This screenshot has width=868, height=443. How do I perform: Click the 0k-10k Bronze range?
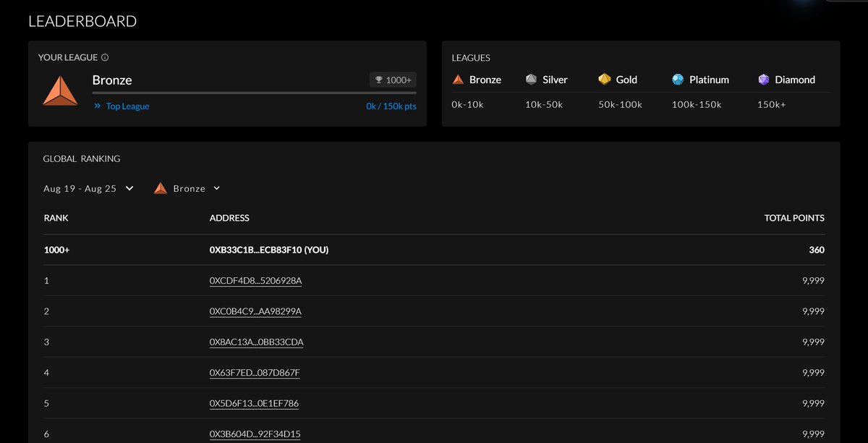(x=467, y=104)
